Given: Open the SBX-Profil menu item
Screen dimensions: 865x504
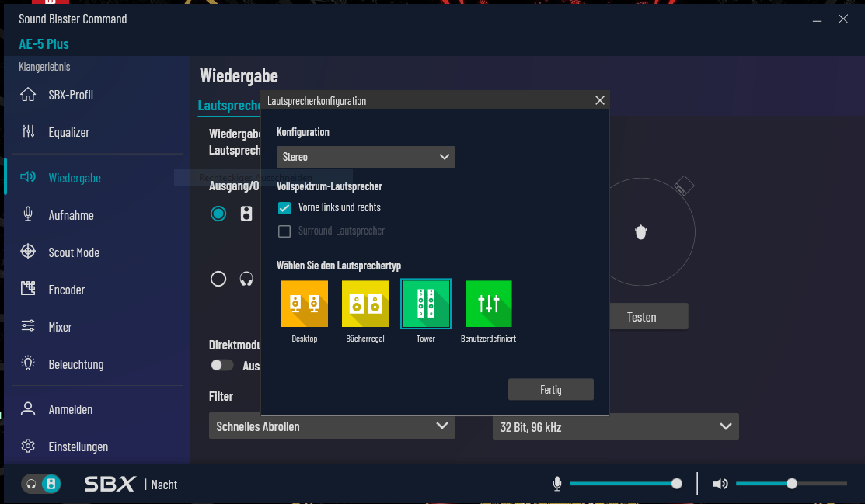Looking at the screenshot, I should coord(71,95).
